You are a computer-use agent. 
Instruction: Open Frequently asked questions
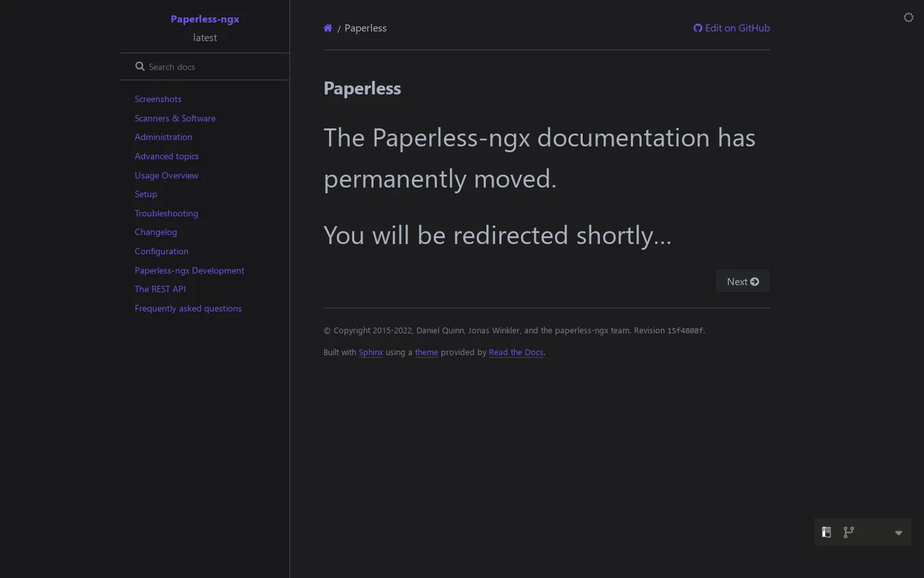click(x=188, y=308)
